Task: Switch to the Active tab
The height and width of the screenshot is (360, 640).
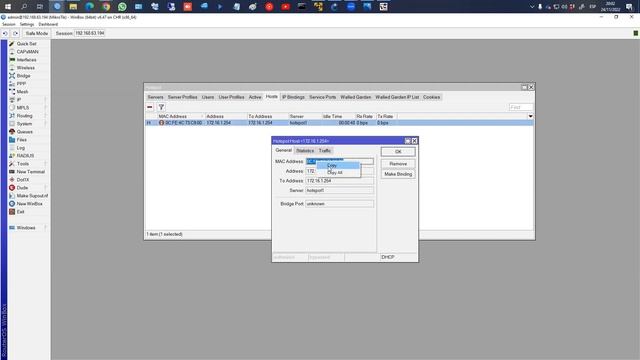Action: 255,97
